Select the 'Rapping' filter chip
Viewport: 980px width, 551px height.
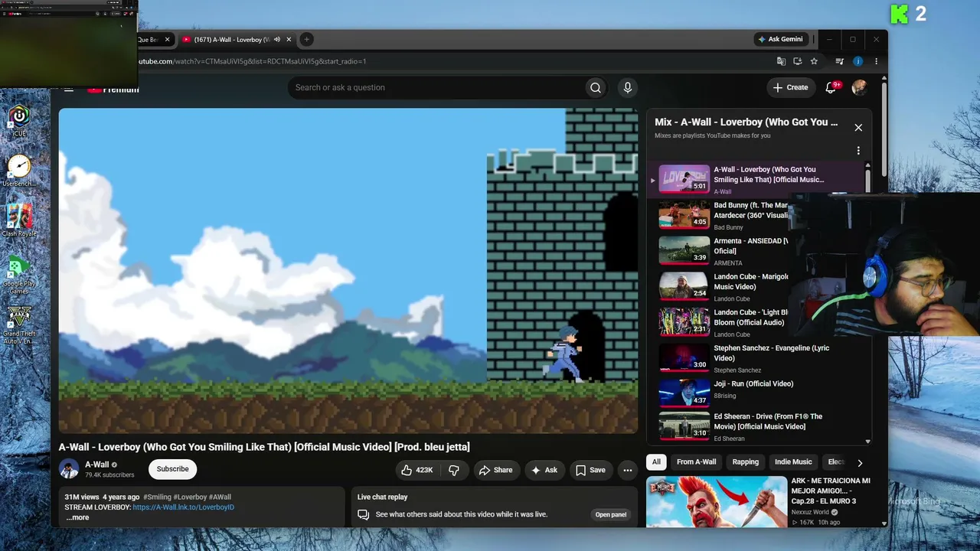point(746,462)
